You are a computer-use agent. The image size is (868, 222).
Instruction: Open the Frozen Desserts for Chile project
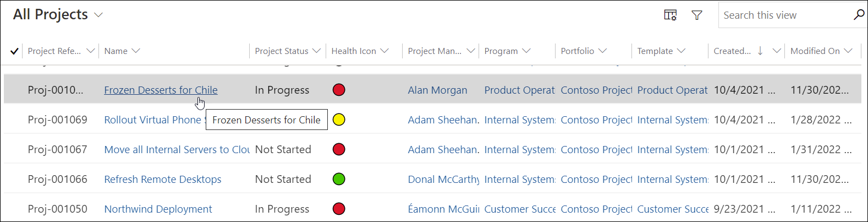pos(161,90)
